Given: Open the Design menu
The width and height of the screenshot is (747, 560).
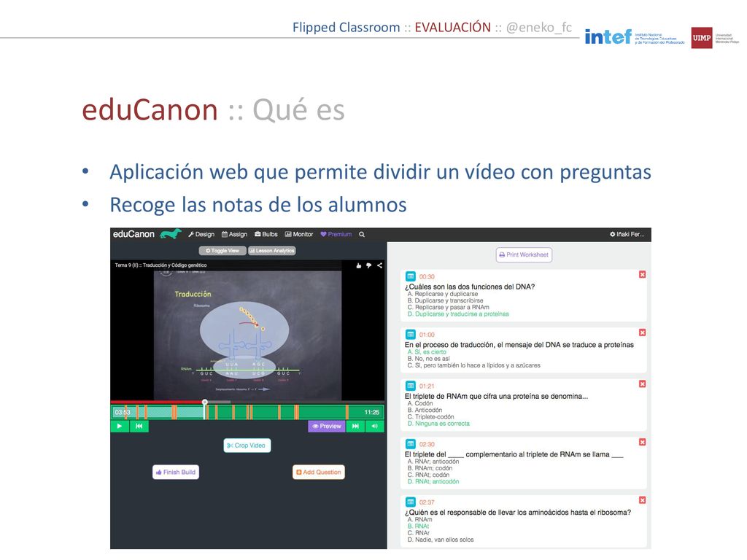Looking at the screenshot, I should pos(201,234).
